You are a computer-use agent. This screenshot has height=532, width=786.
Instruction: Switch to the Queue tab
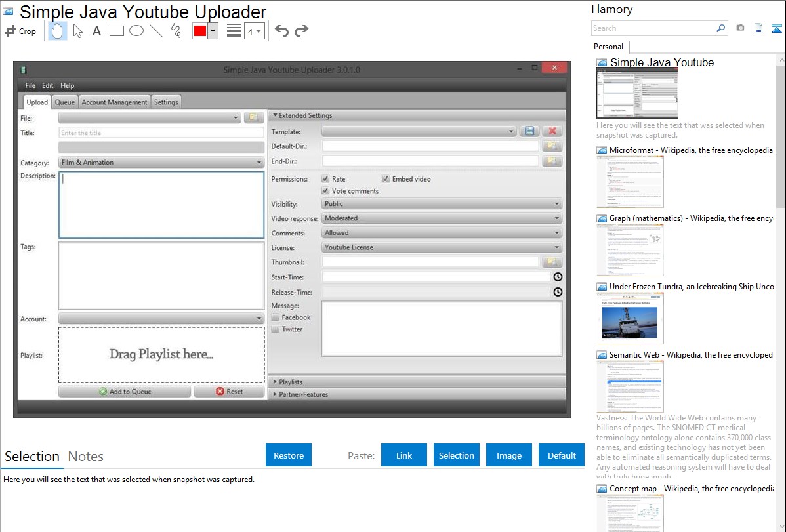[65, 102]
